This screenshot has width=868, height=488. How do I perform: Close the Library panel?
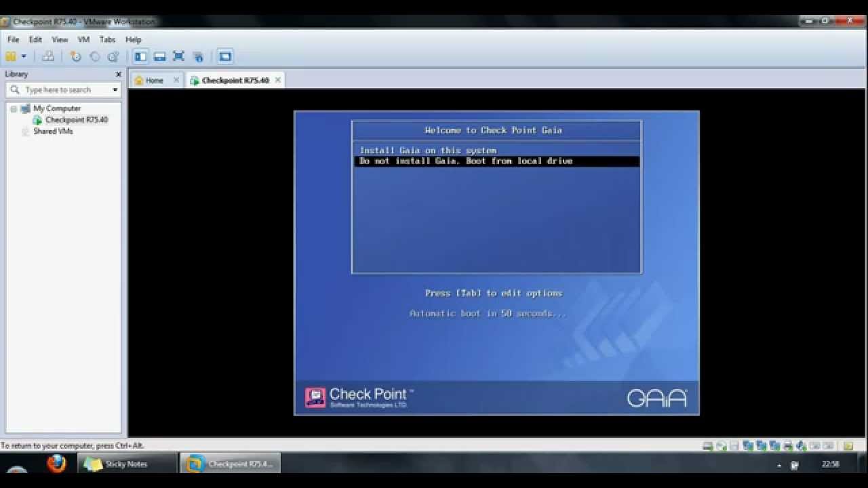119,74
